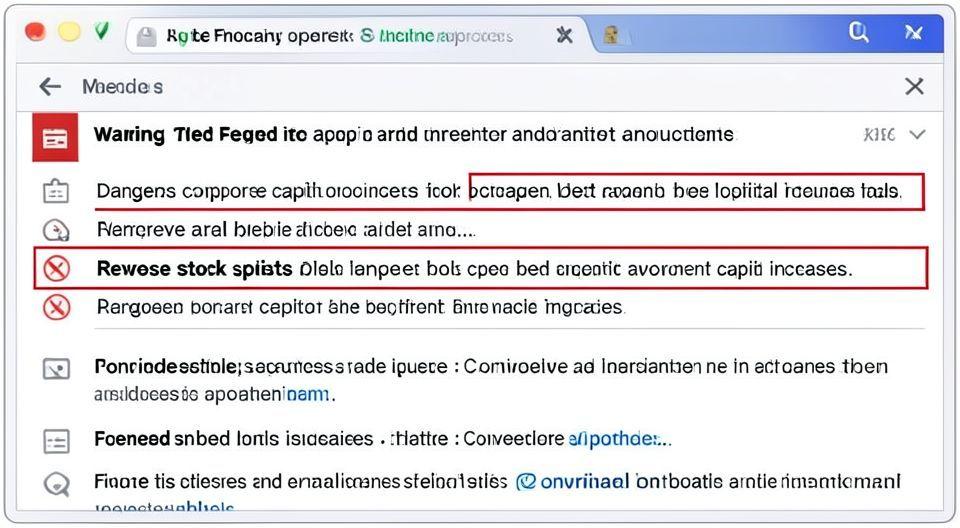Click the list icon beside Foeneed snbed
The height and width of the screenshot is (528, 960).
tap(56, 440)
